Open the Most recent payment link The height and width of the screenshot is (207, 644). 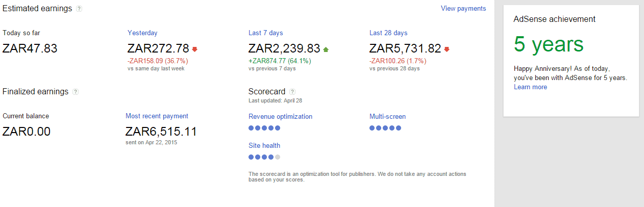point(157,116)
